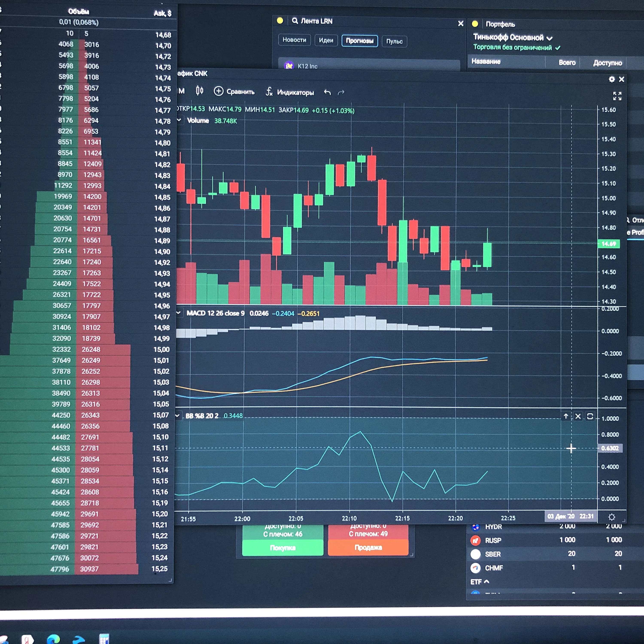Open chart window settings gear

612,79
